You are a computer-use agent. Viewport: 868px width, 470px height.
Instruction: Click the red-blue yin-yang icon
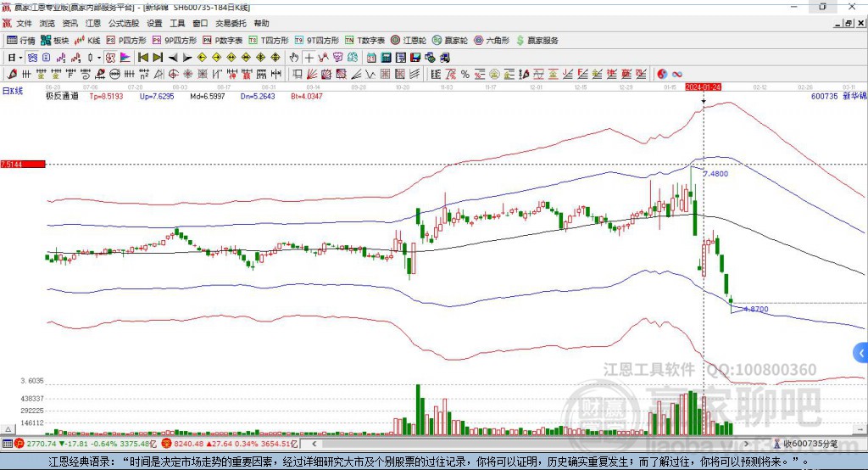coord(662,75)
